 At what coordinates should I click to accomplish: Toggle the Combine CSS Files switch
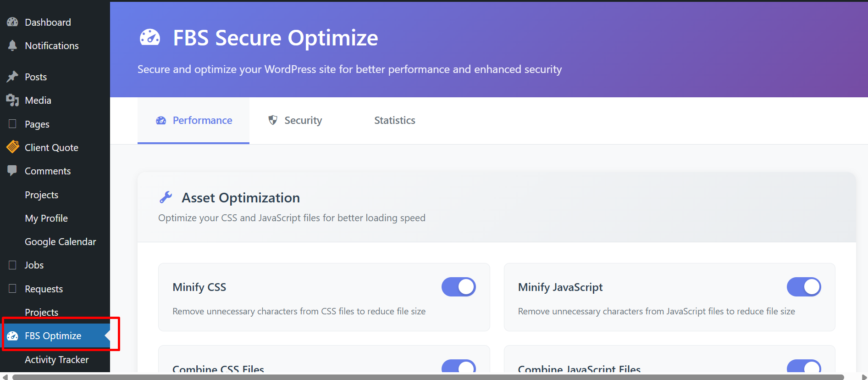click(459, 367)
